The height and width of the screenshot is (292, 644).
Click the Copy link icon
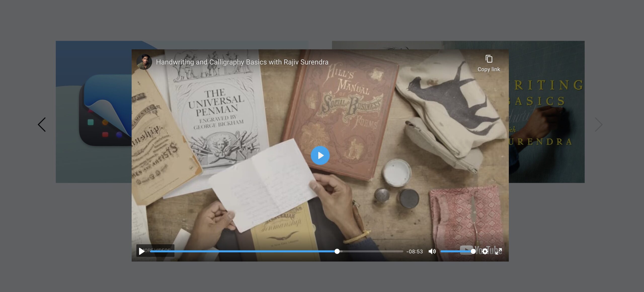point(489,59)
